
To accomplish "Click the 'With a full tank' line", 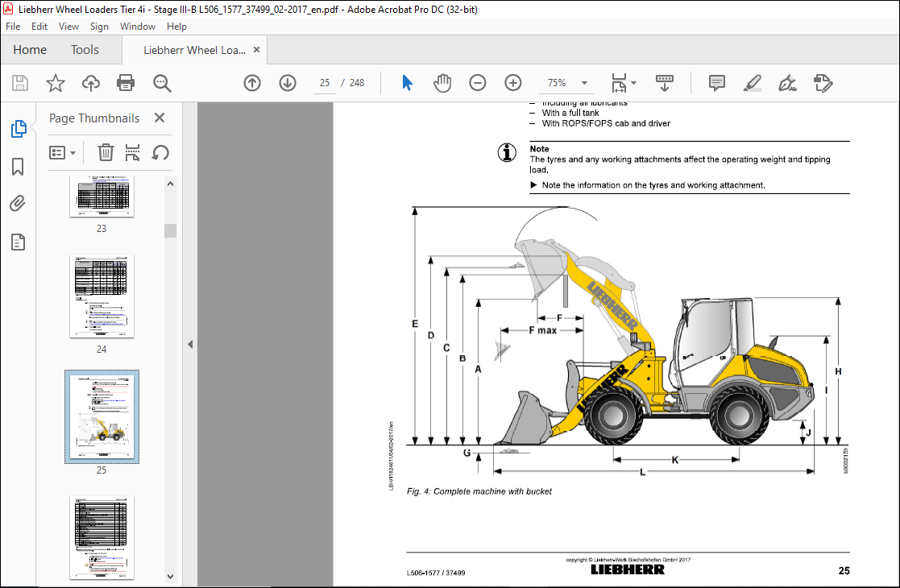I will pyautogui.click(x=570, y=113).
